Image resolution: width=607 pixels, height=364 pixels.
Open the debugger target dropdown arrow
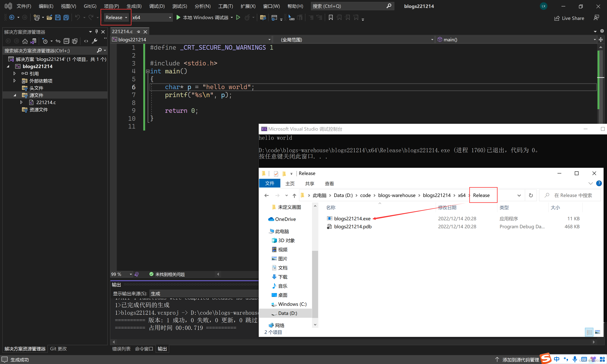pyautogui.click(x=232, y=17)
